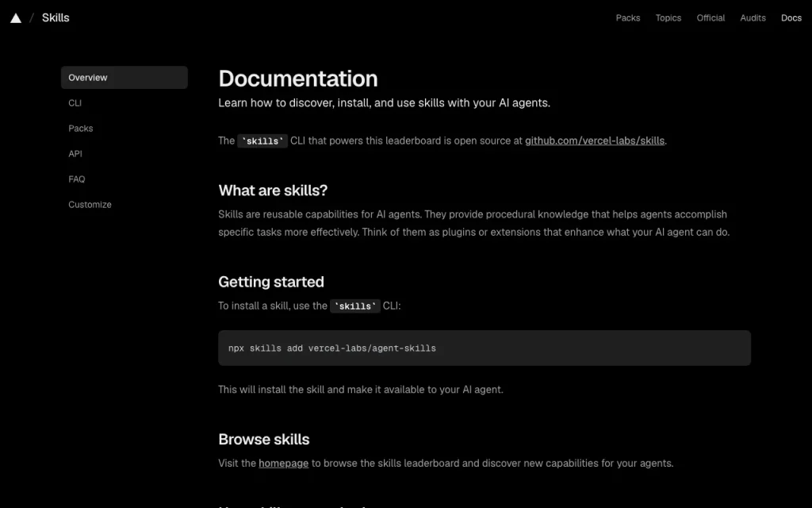
Task: Open the Packs page in top navigation
Action: [x=628, y=17]
